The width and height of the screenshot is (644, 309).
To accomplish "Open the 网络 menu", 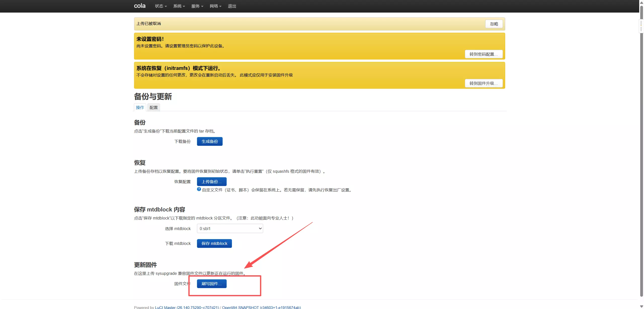I will pos(215,6).
